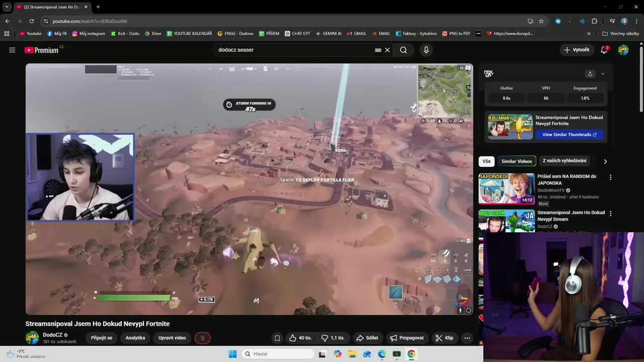Open the CHAT GPT bookmark
The height and width of the screenshot is (362, 644).
click(x=297, y=34)
